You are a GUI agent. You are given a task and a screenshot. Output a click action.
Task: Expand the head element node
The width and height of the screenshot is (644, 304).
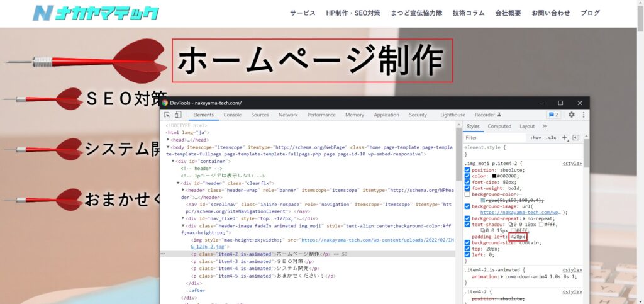(168, 140)
